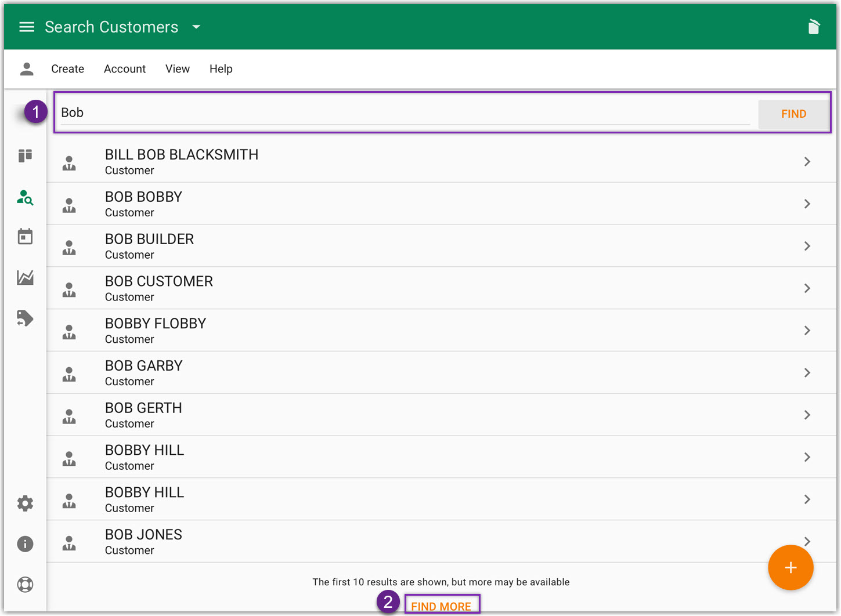Click the FIND button
Image resolution: width=841 pixels, height=616 pixels.
(x=793, y=114)
